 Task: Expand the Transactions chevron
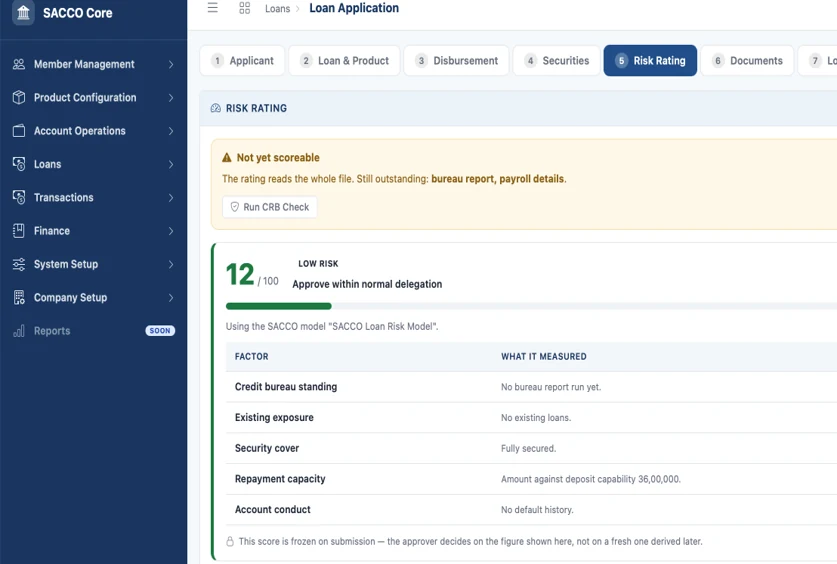pyautogui.click(x=171, y=198)
